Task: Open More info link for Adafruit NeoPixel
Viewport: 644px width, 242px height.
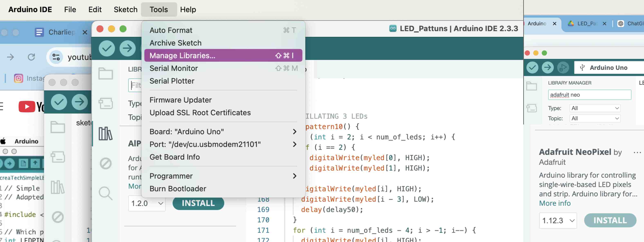Action: [x=555, y=203]
